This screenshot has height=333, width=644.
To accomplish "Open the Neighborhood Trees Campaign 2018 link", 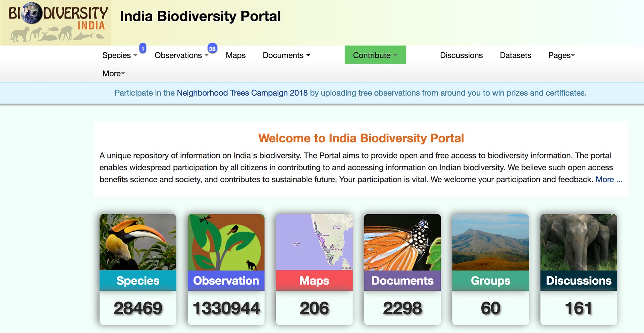I will point(242,93).
